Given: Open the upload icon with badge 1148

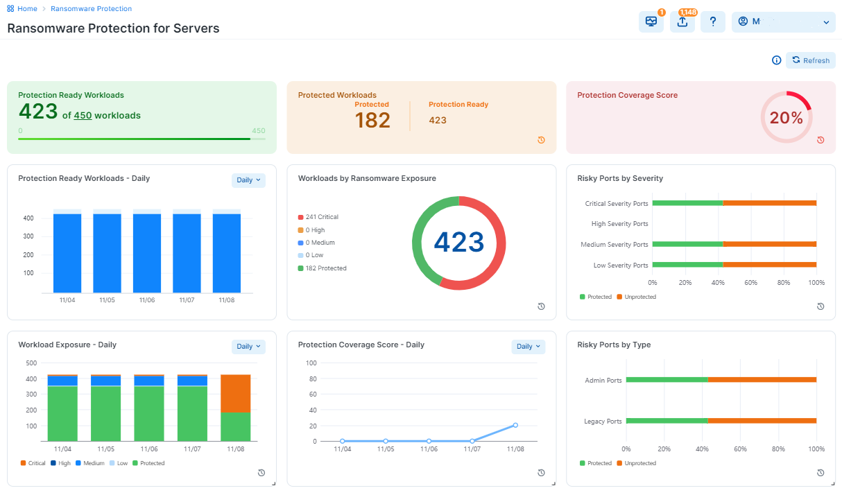Looking at the screenshot, I should click(682, 21).
